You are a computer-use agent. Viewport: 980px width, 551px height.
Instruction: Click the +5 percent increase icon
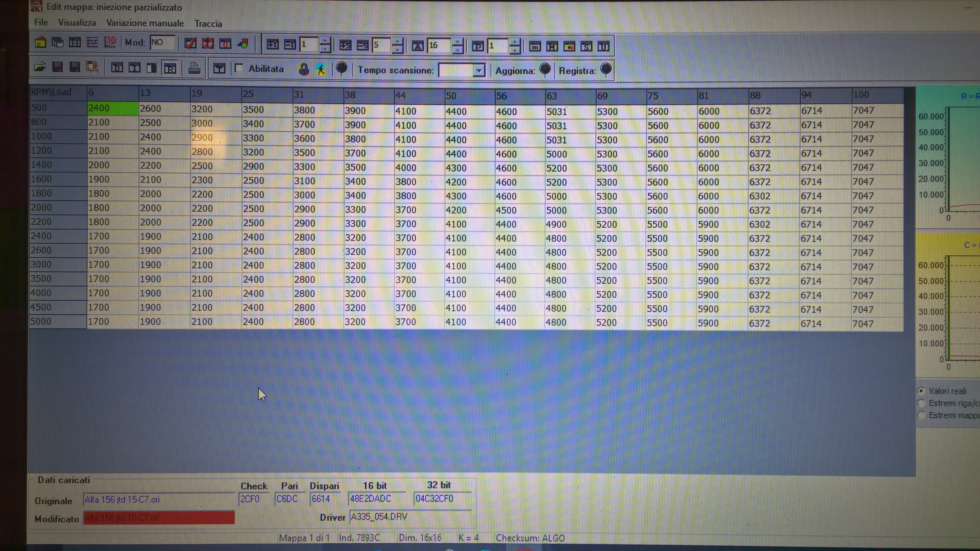345,46
